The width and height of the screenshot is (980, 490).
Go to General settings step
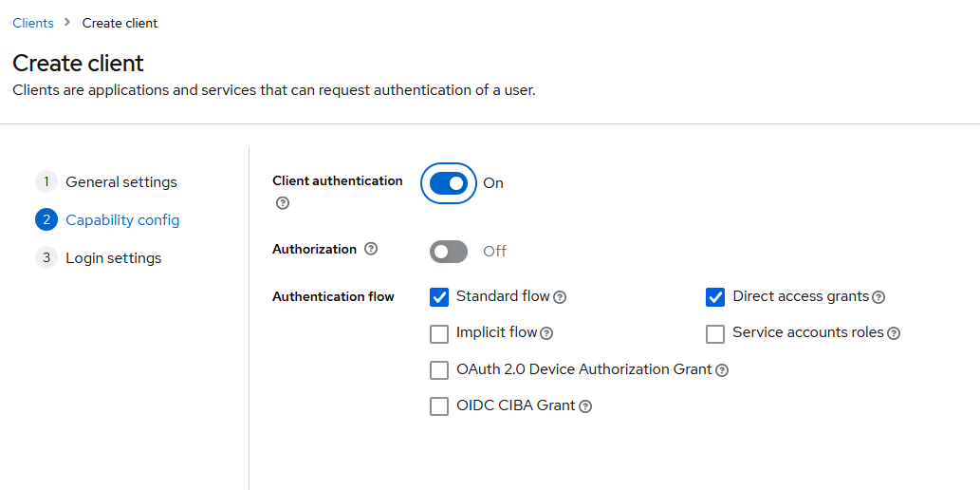click(x=120, y=182)
